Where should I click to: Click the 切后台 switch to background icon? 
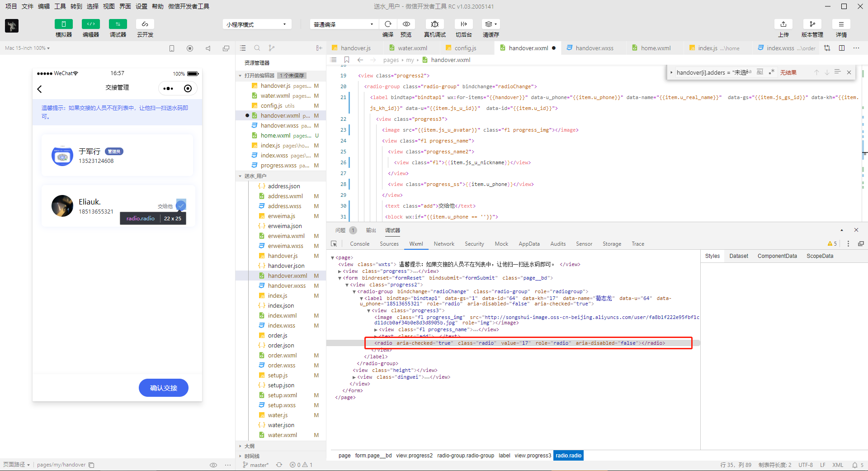[463, 24]
